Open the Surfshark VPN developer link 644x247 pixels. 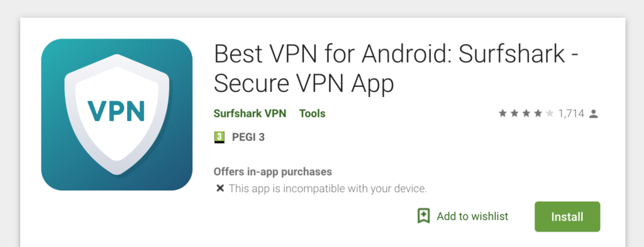point(250,113)
